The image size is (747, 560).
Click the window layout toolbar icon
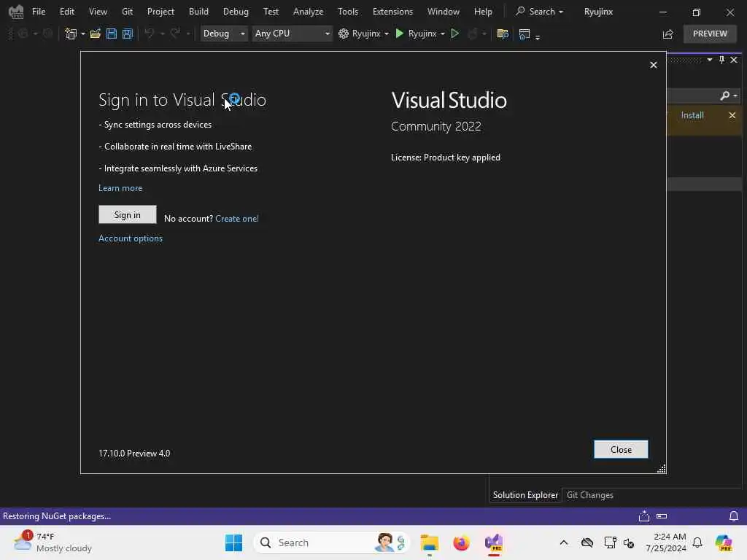click(525, 34)
